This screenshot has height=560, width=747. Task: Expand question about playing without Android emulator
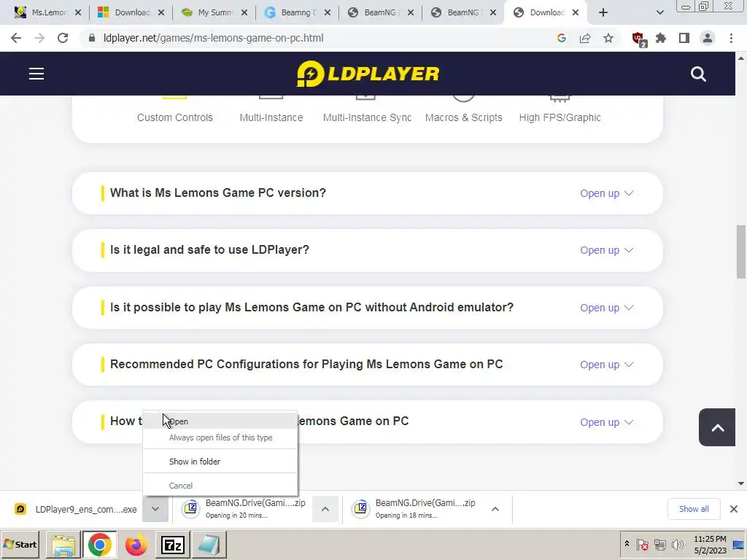(x=606, y=308)
